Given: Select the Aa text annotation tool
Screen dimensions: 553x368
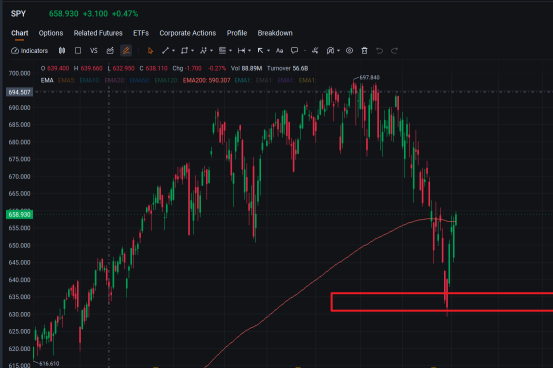Looking at the screenshot, I should pyautogui.click(x=279, y=51).
